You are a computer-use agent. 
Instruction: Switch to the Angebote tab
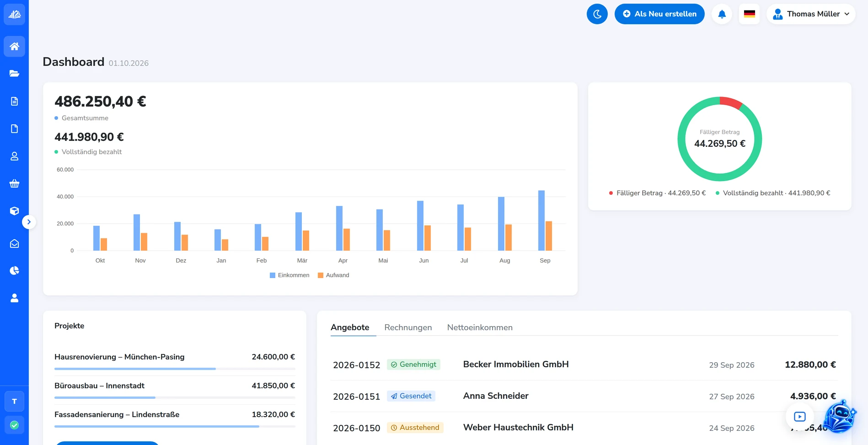[x=350, y=327]
